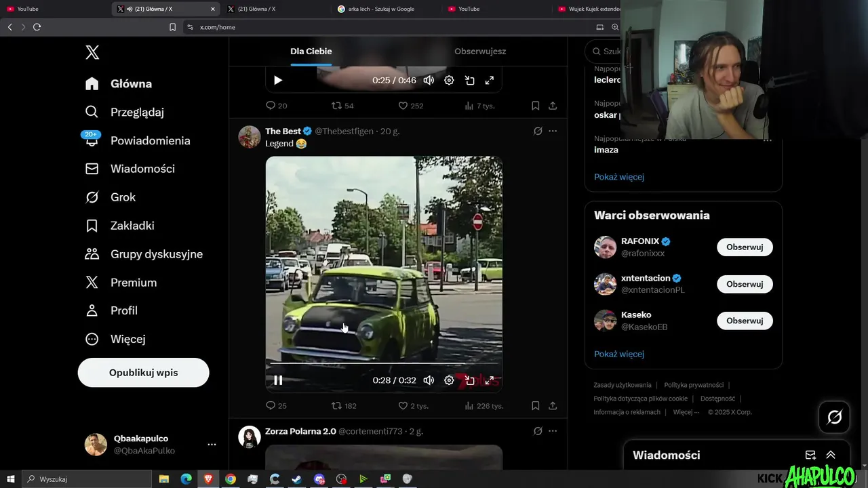The width and height of the screenshot is (868, 488).
Task: Follow xntentacion with the Obserwuj button
Action: (745, 284)
